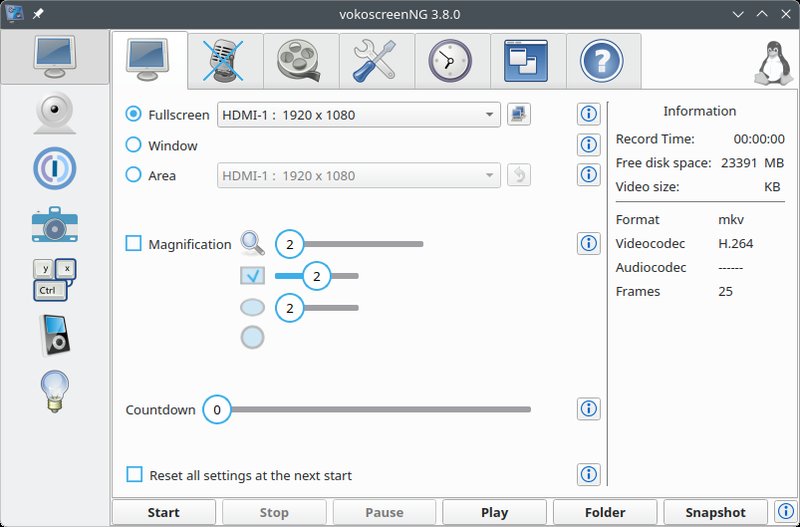The image size is (800, 527).
Task: Click the light bulb hints icon
Action: tap(54, 389)
